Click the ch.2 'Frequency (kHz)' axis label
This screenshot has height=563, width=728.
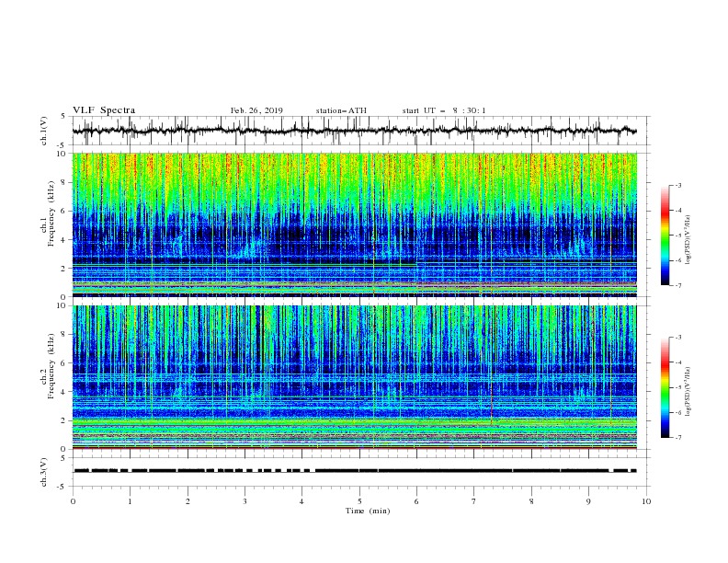point(51,366)
